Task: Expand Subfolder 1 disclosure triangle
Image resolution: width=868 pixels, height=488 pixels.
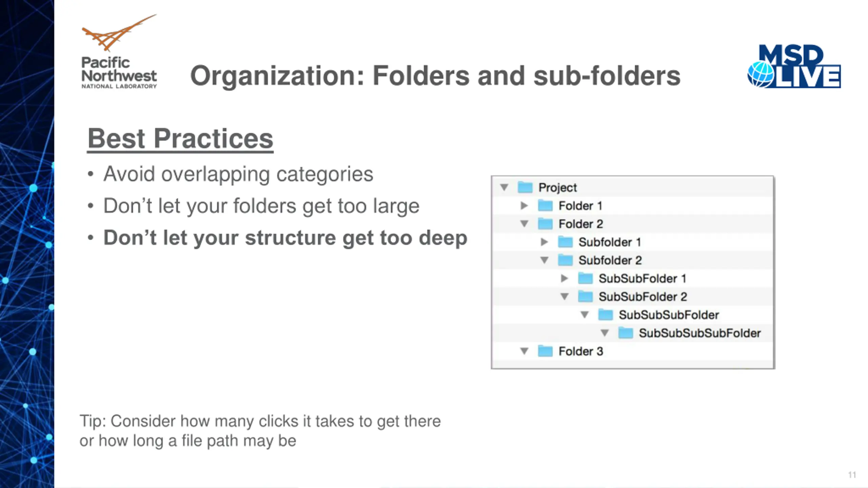Action: 544,242
